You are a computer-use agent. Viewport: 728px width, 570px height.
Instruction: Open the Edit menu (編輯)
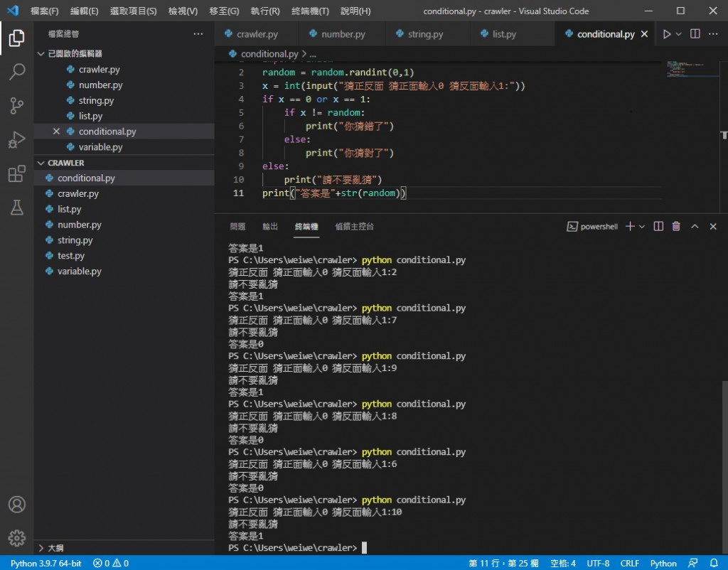click(84, 11)
